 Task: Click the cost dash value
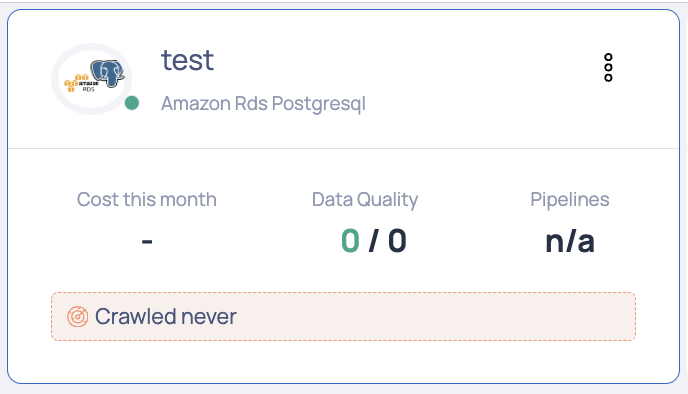coord(147,241)
